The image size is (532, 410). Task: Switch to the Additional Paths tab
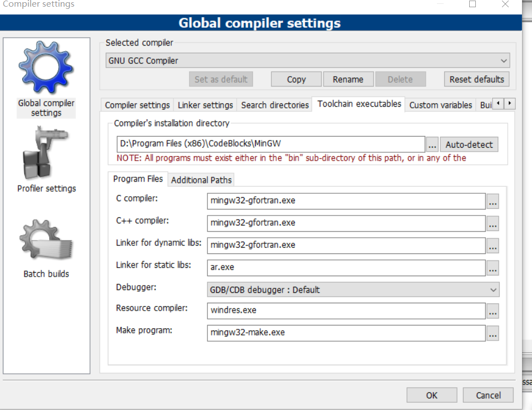pyautogui.click(x=201, y=180)
